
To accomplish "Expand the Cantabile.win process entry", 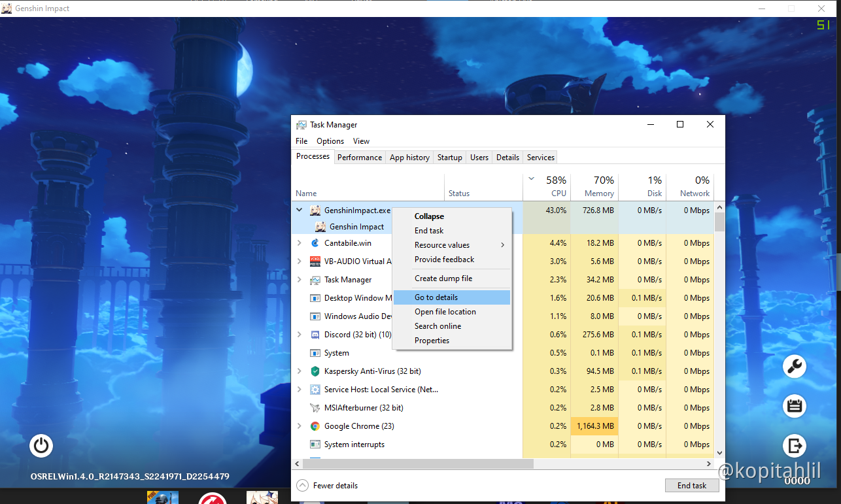I will [x=300, y=243].
